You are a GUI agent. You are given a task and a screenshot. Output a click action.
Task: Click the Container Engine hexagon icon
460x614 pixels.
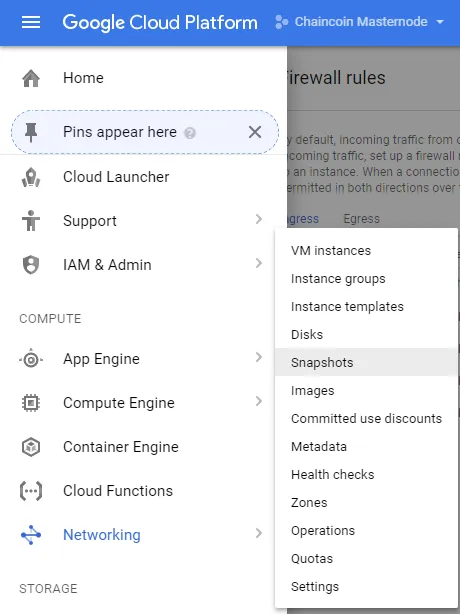tap(31, 447)
